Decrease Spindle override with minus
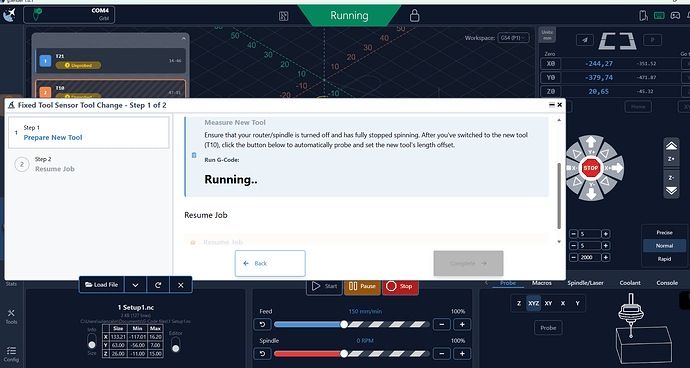 point(442,353)
